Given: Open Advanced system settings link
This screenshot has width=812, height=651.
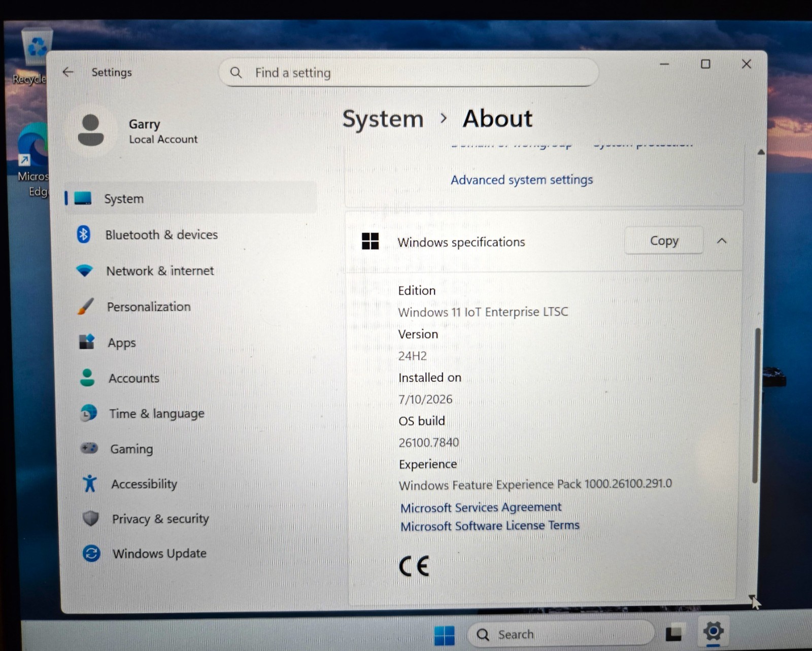Looking at the screenshot, I should pyautogui.click(x=522, y=180).
